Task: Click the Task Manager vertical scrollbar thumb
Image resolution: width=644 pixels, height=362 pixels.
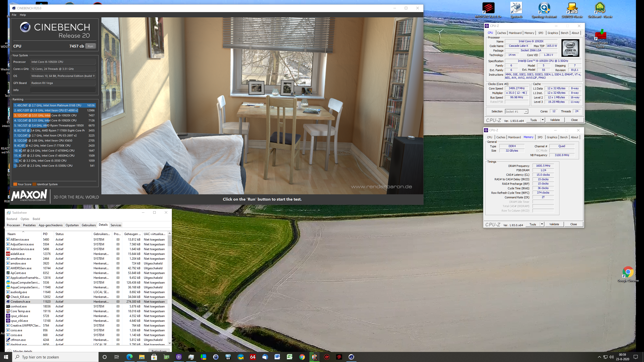Action: pyautogui.click(x=170, y=241)
